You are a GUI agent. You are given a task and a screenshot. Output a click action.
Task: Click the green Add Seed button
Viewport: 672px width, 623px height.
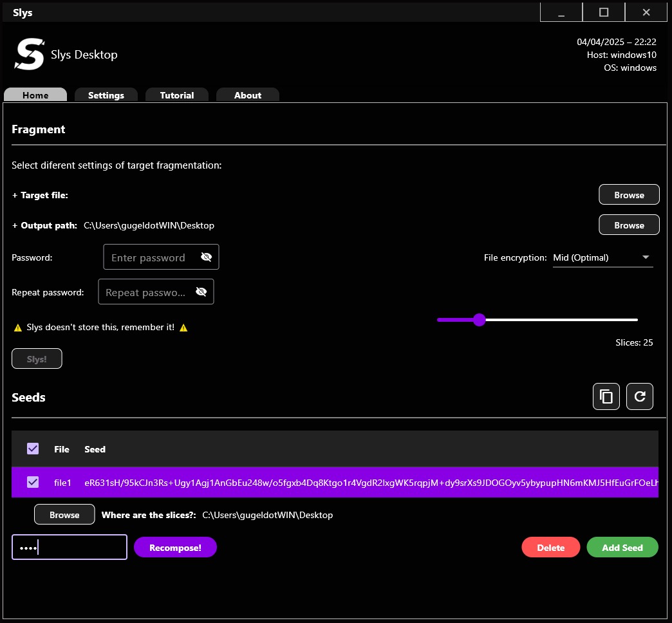(622, 548)
